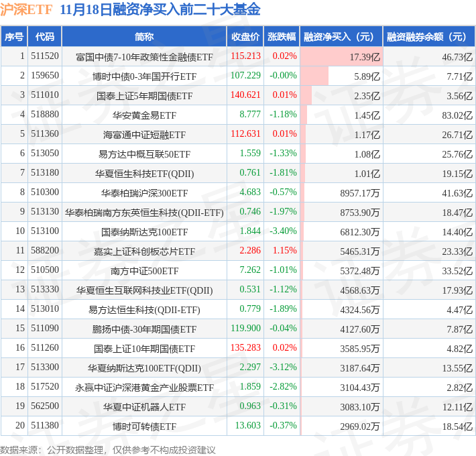Select 华安黄金易ETF name
476x456 pixels.
point(144,115)
